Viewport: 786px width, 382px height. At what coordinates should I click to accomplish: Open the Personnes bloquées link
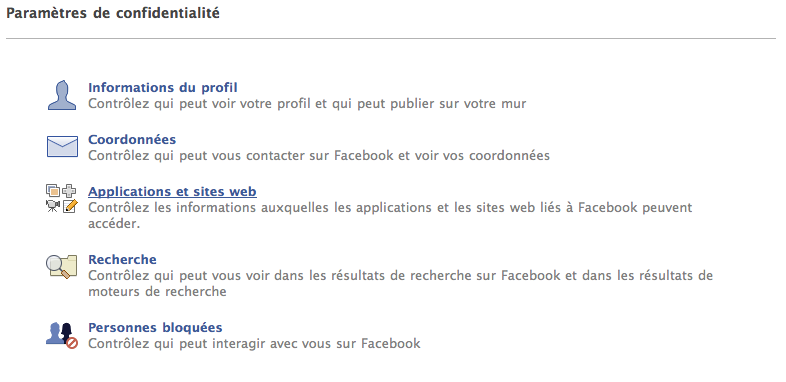click(x=155, y=328)
